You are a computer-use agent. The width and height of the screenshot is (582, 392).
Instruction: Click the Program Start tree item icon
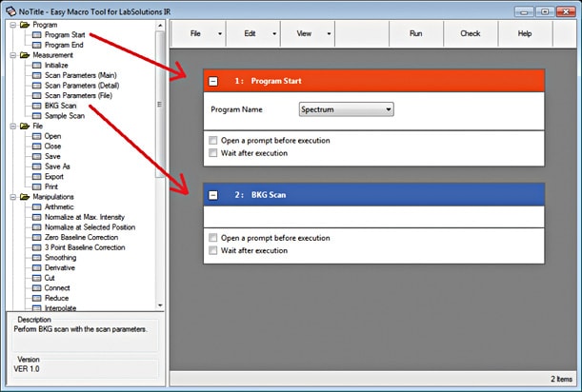(x=37, y=34)
